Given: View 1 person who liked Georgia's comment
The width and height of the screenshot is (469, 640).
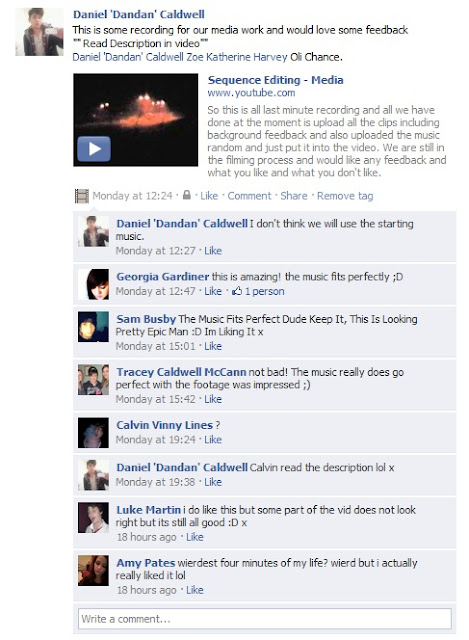Looking at the screenshot, I should coord(265,291).
